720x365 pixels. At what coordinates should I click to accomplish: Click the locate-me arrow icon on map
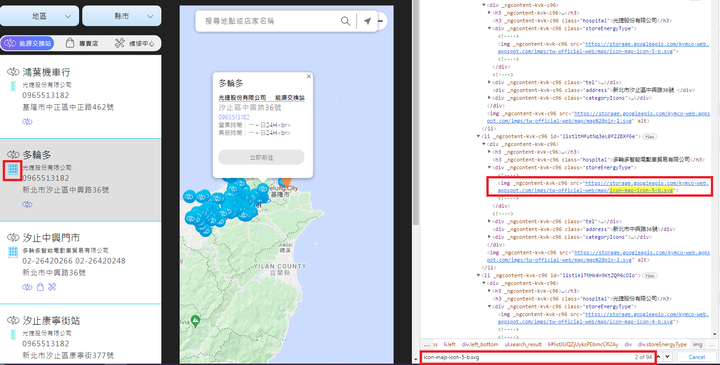(367, 21)
